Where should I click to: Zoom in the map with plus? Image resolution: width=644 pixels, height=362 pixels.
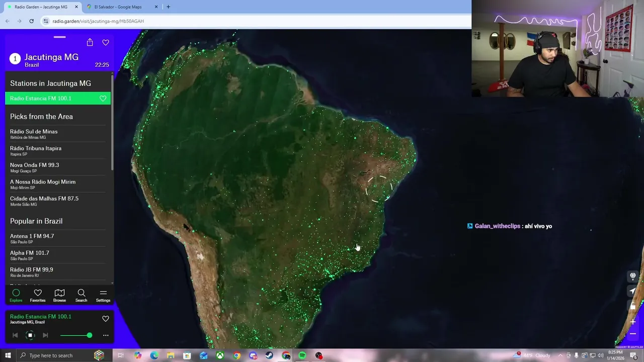tap(633, 322)
